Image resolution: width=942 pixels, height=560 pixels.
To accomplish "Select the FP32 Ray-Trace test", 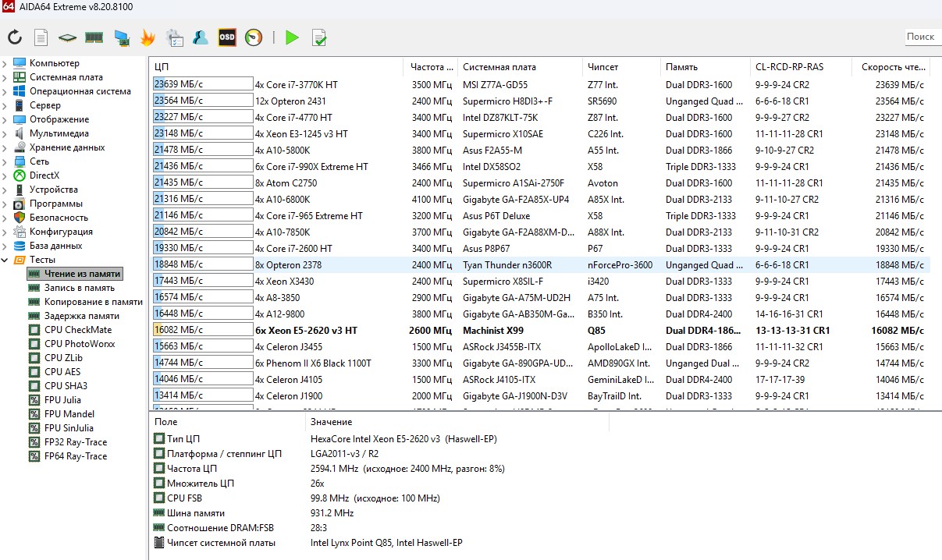I will [x=76, y=442].
